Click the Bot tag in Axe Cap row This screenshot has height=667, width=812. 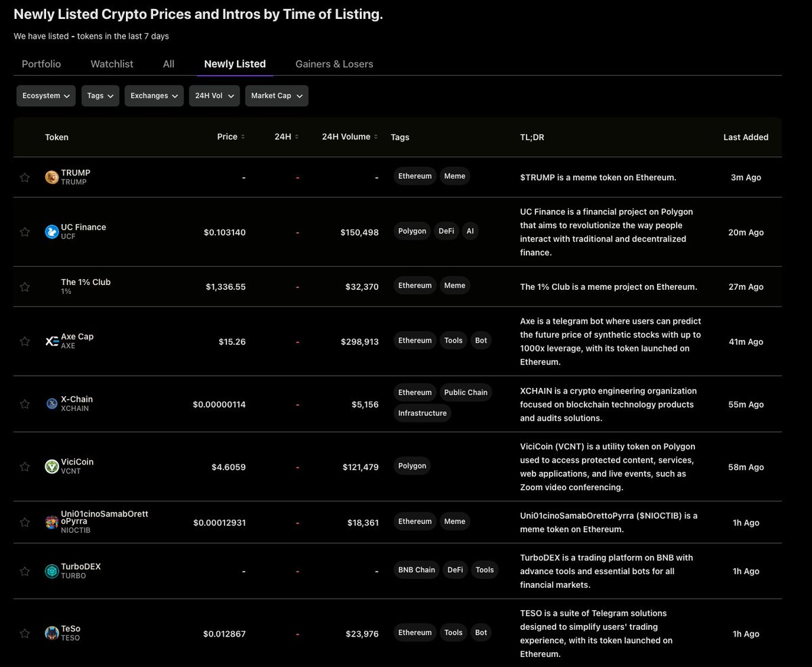tap(481, 340)
